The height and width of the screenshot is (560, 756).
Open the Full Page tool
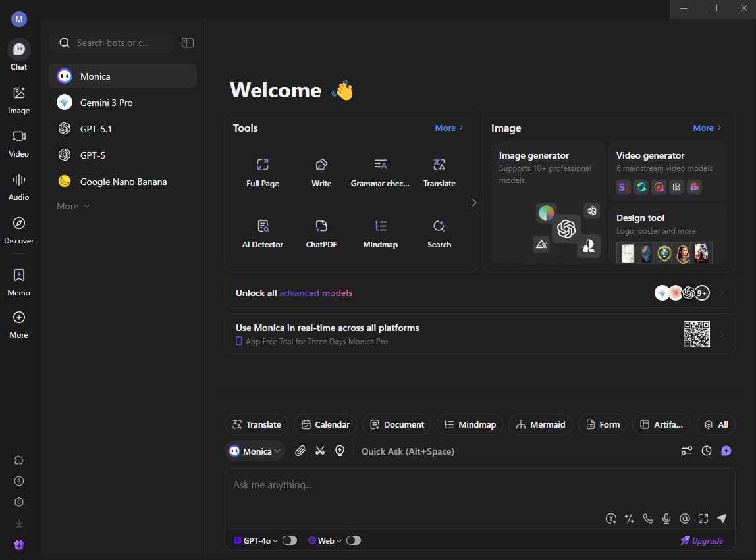point(263,171)
